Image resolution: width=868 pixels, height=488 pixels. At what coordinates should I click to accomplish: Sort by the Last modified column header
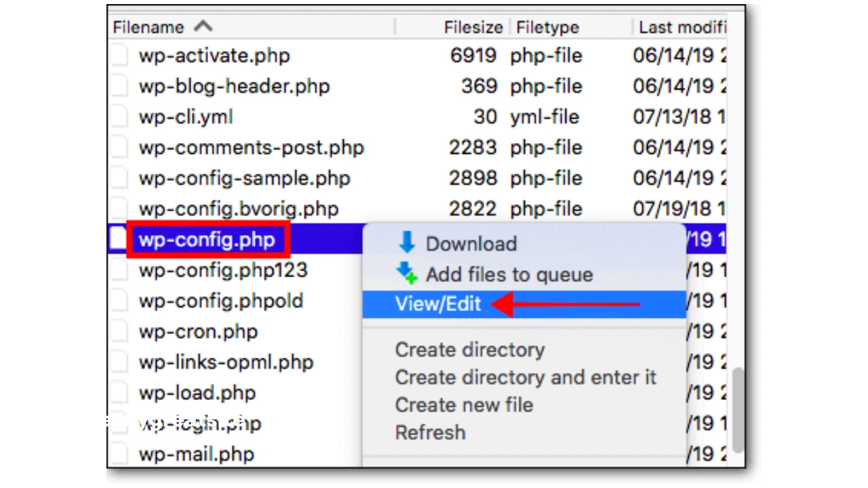tap(682, 27)
